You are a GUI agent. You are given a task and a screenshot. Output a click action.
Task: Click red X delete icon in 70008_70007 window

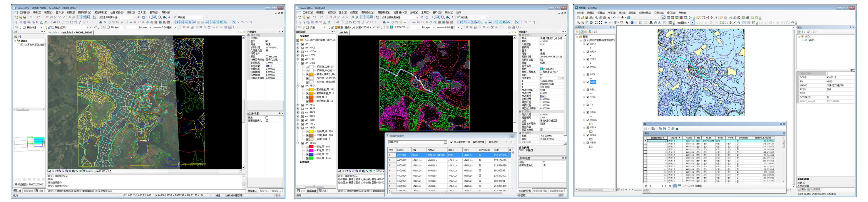[37, 22]
